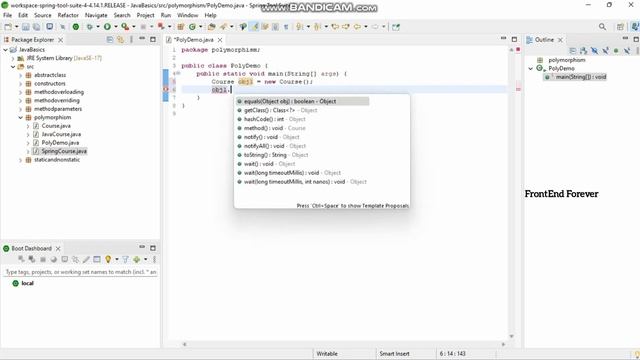
Task: Collapse PolyDemo node in Outline
Action: [x=531, y=69]
